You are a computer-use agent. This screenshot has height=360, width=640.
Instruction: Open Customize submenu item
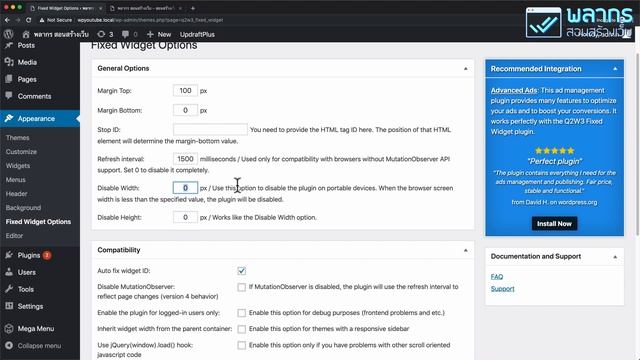(x=21, y=151)
